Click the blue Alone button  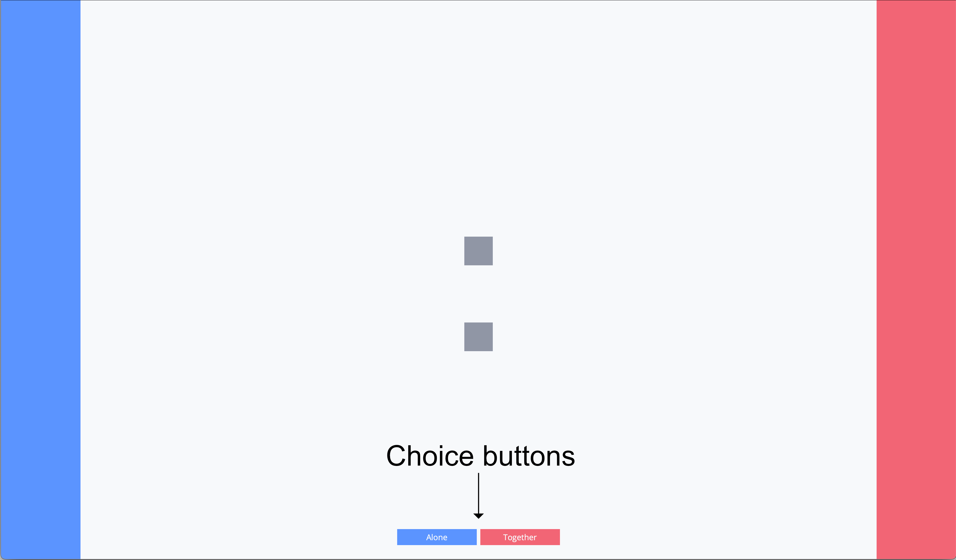[x=437, y=537]
